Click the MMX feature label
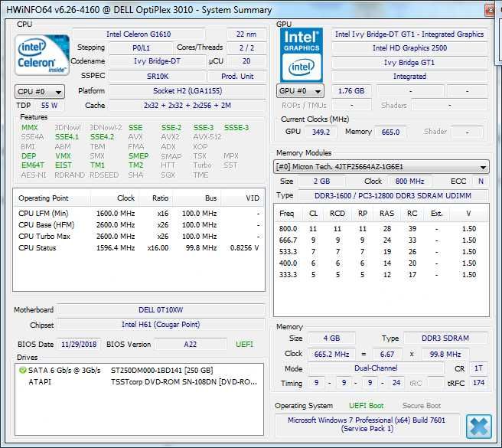Image resolution: width=502 pixels, height=448 pixels. coord(29,128)
